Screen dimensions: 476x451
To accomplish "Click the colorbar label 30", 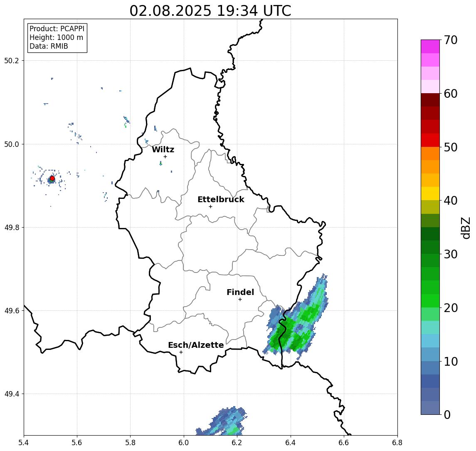I will [451, 254].
